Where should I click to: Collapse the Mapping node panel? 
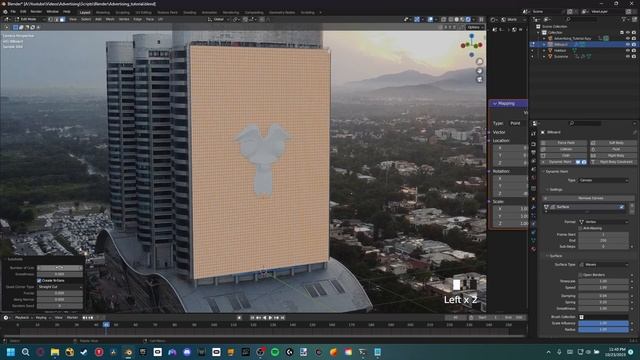495,104
